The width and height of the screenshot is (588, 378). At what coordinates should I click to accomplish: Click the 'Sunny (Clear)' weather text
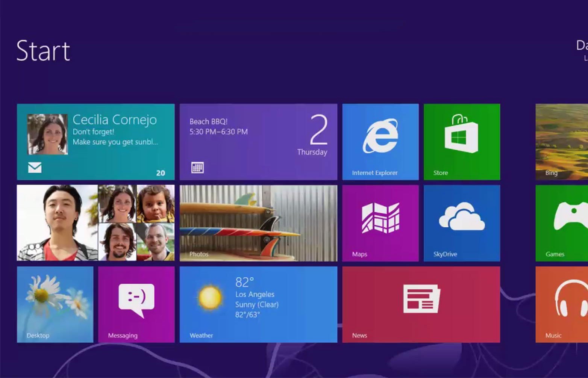coord(257,305)
